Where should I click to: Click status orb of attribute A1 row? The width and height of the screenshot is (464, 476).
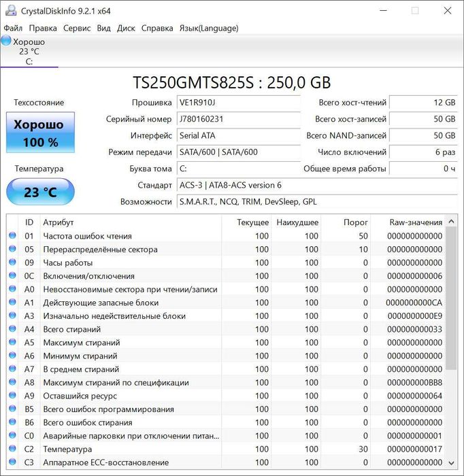coord(12,302)
